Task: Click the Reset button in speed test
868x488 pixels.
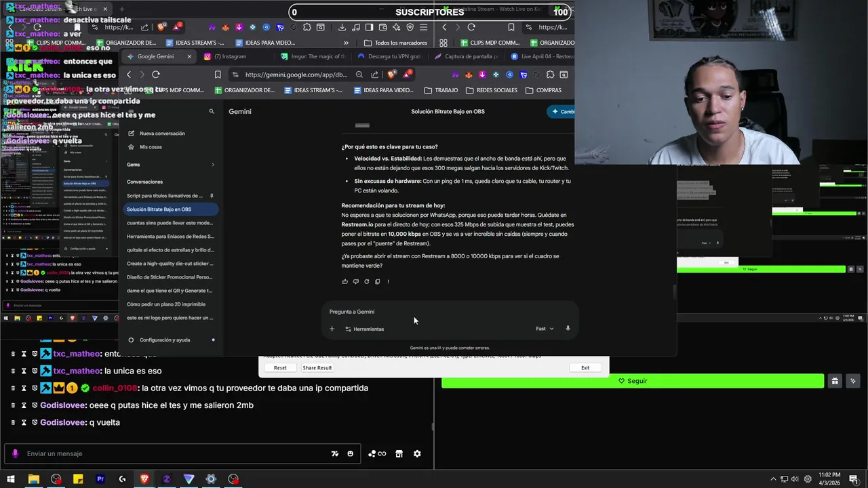Action: pos(280,368)
